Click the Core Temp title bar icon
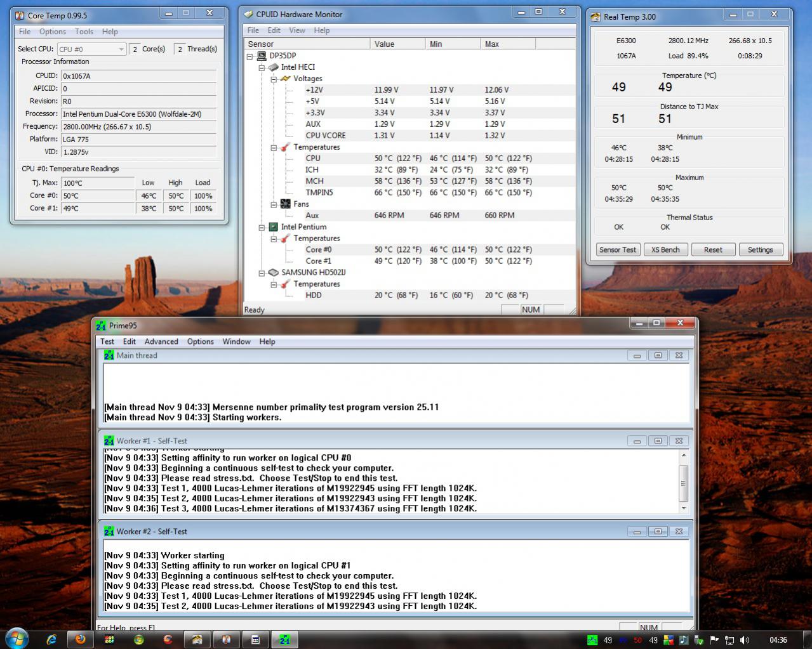Viewport: 812px width, 649px height. pyautogui.click(x=20, y=15)
